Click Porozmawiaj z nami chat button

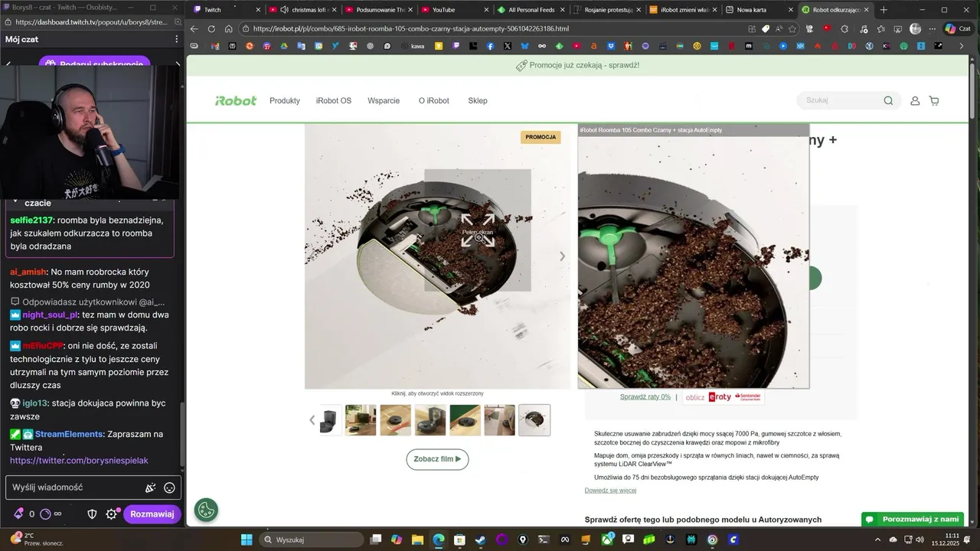point(913,520)
